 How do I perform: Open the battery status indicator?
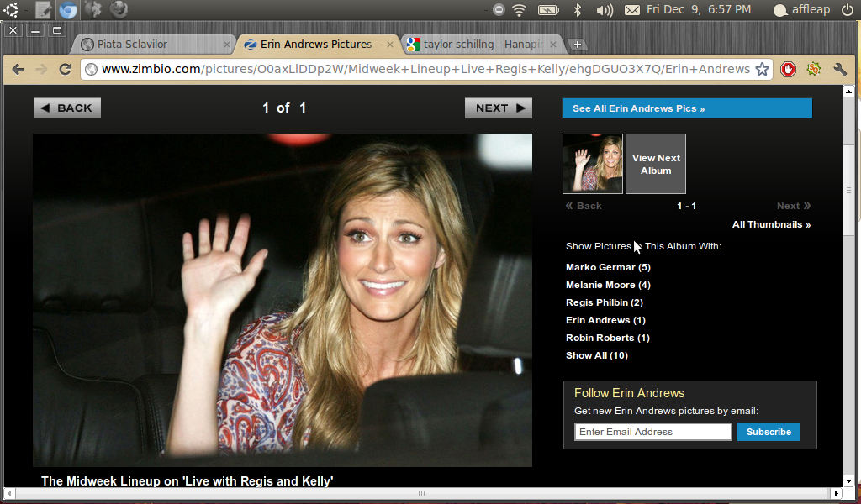point(548,10)
